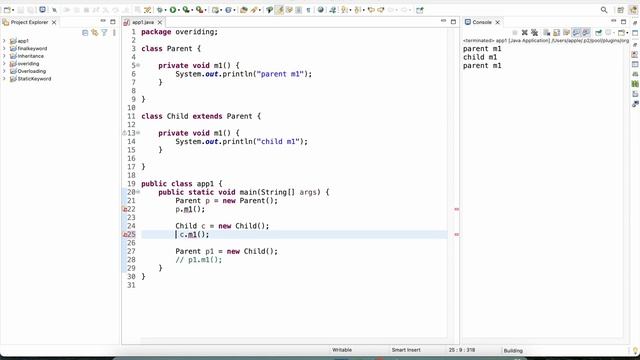Toggle Show Whitespace Characters in toolbar
Screen dimensions: 640x360
(x=308, y=10)
